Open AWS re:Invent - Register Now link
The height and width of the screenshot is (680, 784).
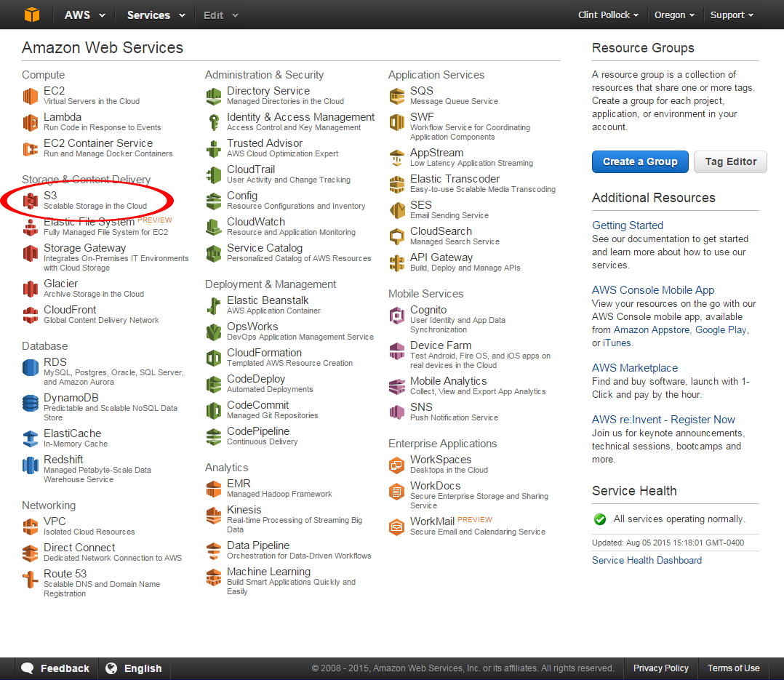(663, 420)
